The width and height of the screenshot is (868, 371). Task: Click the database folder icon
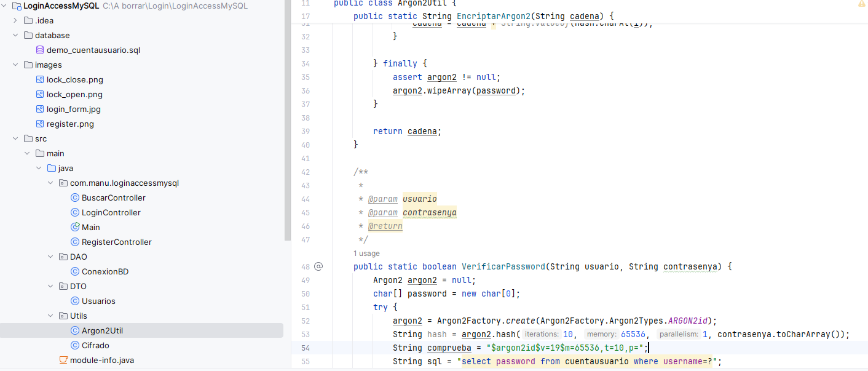tap(28, 35)
